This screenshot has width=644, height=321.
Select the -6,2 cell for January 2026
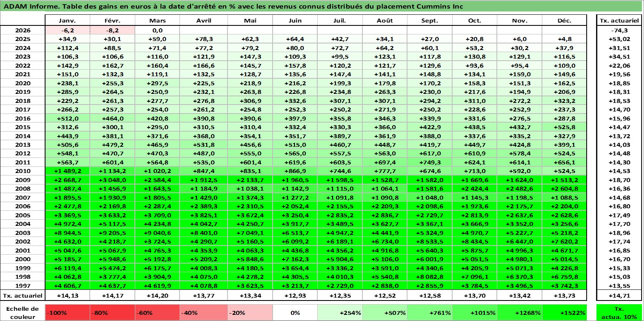(x=67, y=30)
